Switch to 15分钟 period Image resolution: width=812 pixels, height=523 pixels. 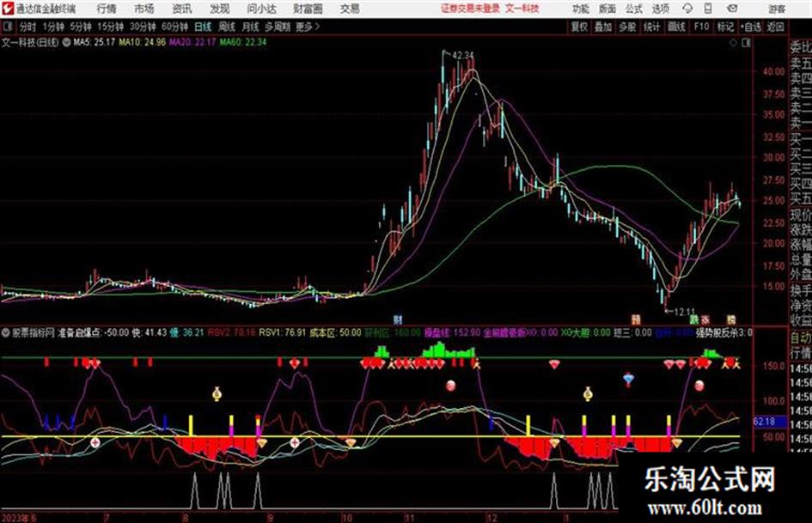tap(110, 27)
